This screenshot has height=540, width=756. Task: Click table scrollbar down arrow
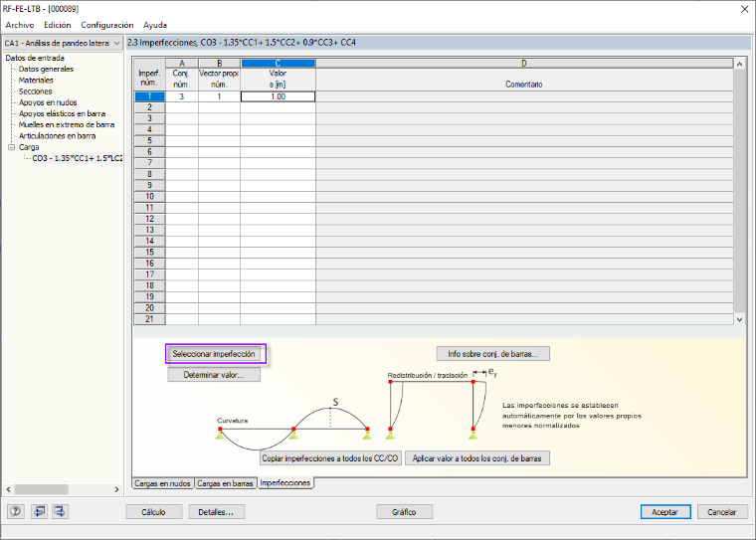tap(740, 319)
